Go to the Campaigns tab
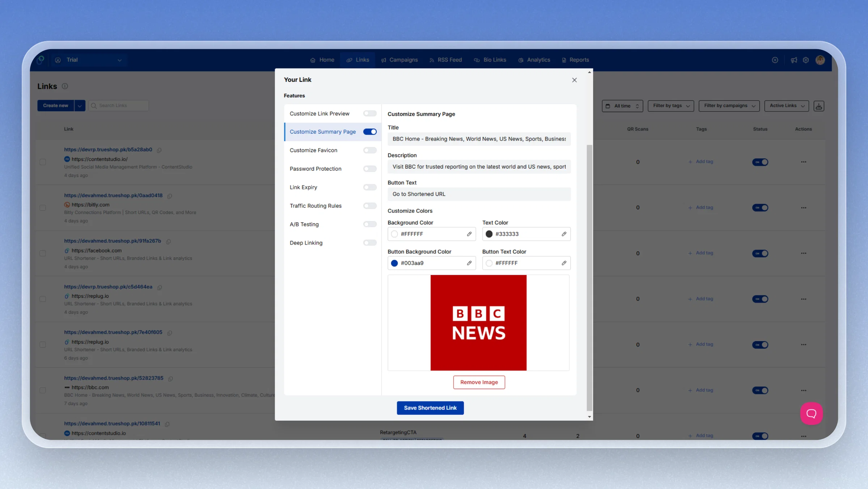The width and height of the screenshot is (868, 489). [x=399, y=60]
